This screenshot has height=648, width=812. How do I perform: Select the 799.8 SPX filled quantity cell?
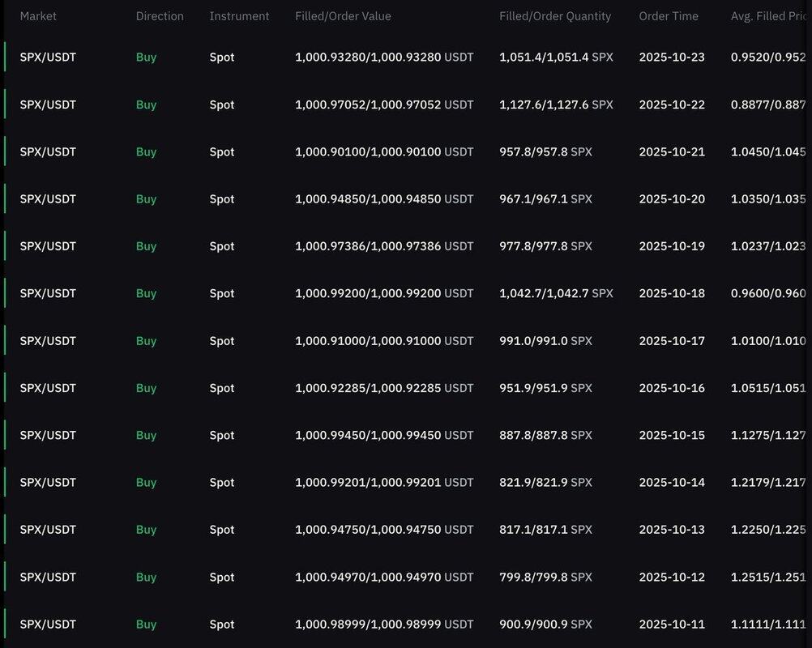coord(545,578)
